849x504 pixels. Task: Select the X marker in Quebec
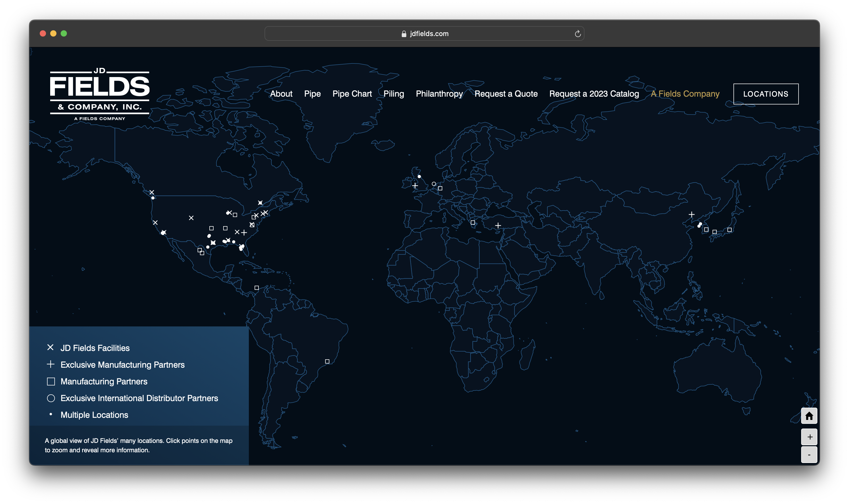click(260, 203)
